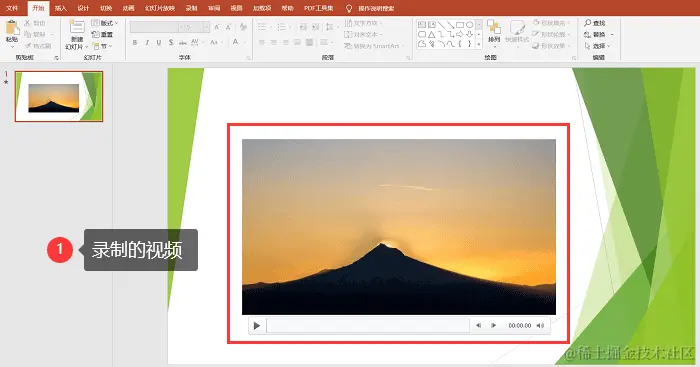This screenshot has height=367, width=700.
Task: Click the Font Color A icon
Action: pos(235,42)
